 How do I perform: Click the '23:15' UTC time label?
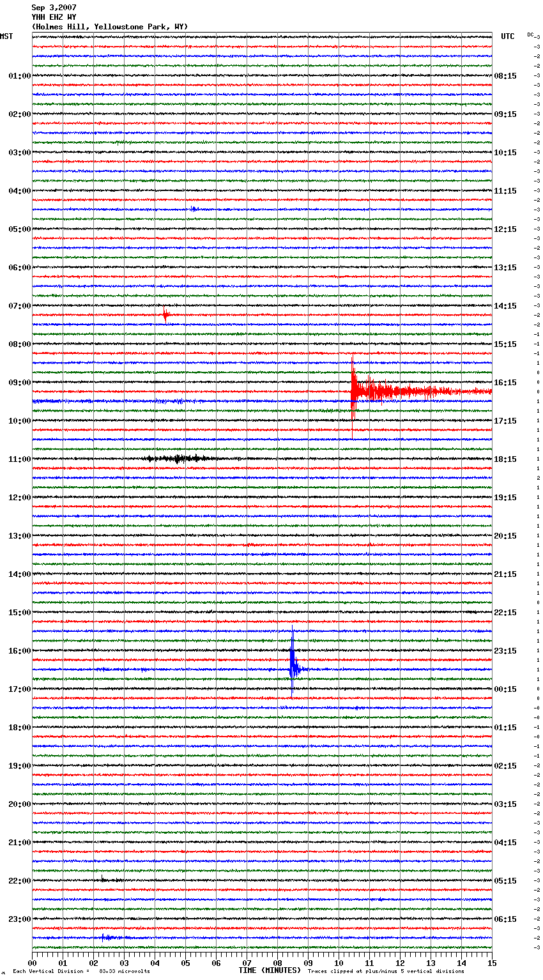pos(505,651)
